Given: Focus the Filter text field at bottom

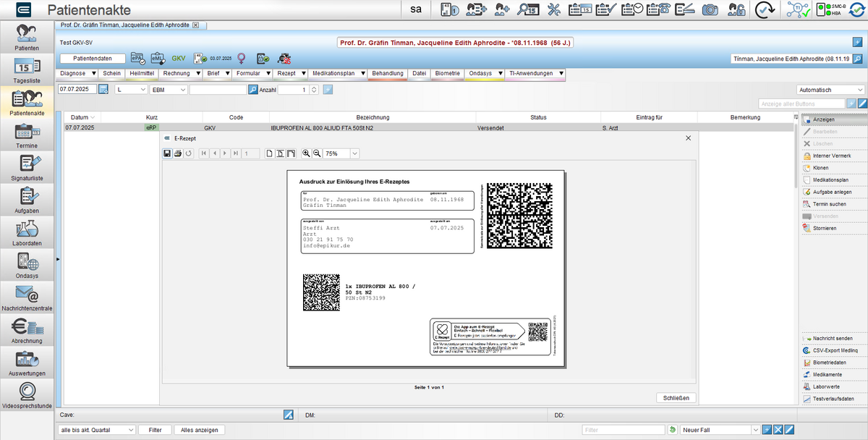Looking at the screenshot, I should coord(624,430).
